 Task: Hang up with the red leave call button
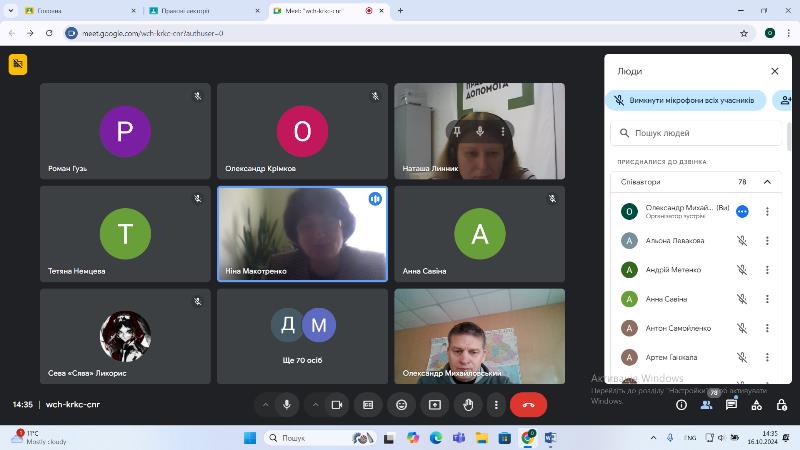pyautogui.click(x=528, y=405)
